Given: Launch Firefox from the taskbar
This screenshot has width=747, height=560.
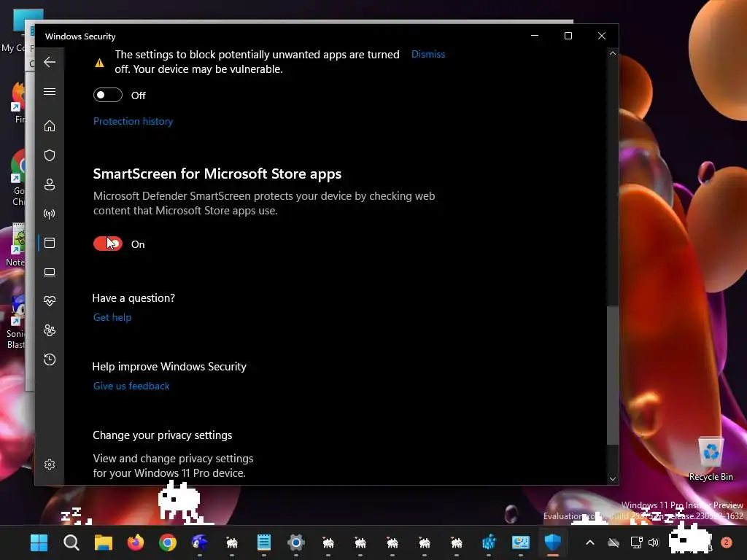Looking at the screenshot, I should click(x=136, y=542).
